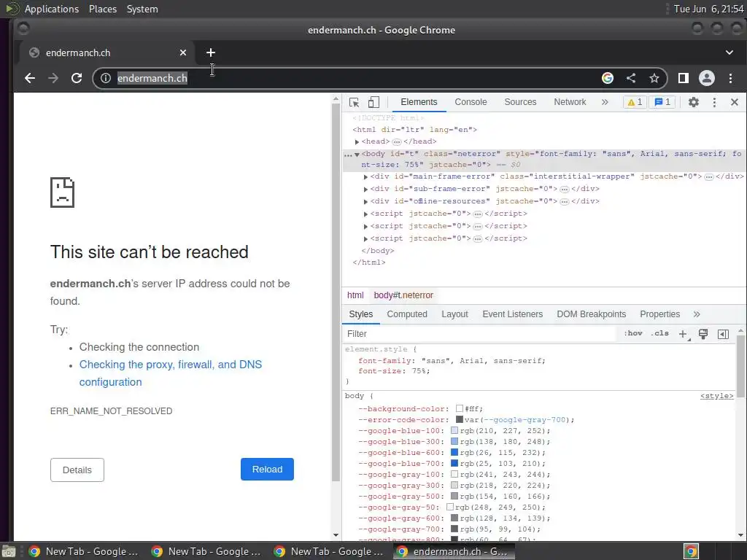Open the tab search dropdown arrow
Viewport: 747px width, 560px height.
click(x=729, y=52)
